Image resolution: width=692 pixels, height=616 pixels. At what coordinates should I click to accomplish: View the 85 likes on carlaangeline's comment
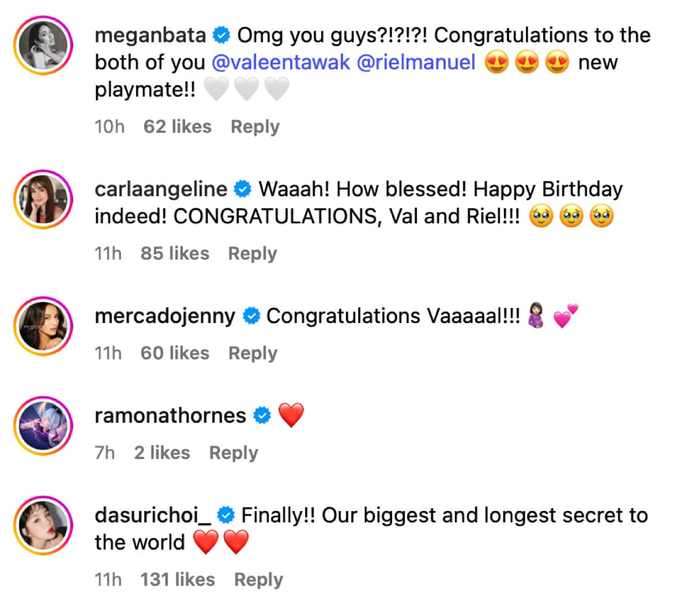175,254
